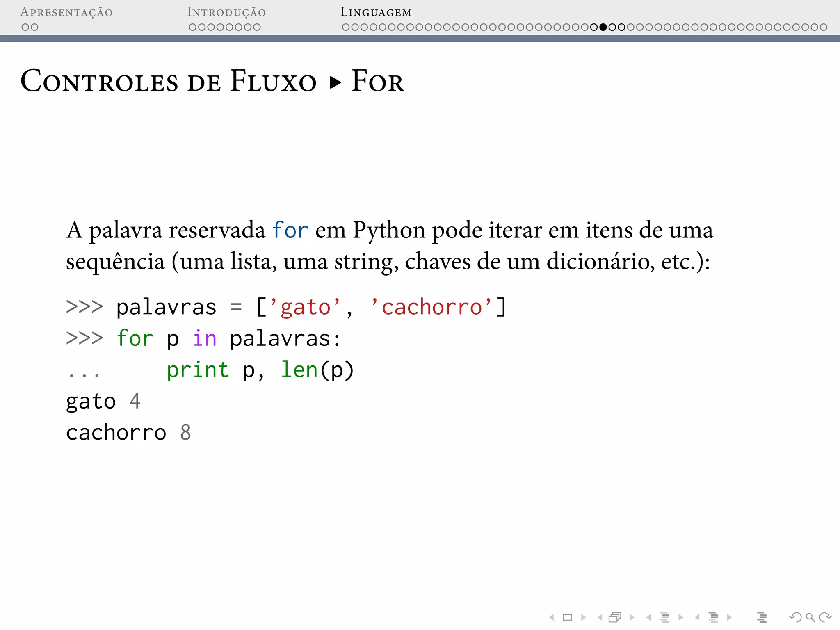
Task: Click the standalone document outline icon
Action: (762, 617)
